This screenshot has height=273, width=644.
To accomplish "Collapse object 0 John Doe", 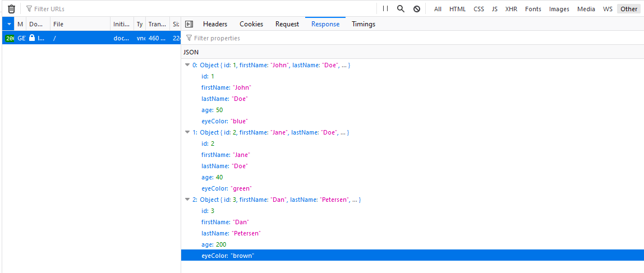I will [187, 65].
